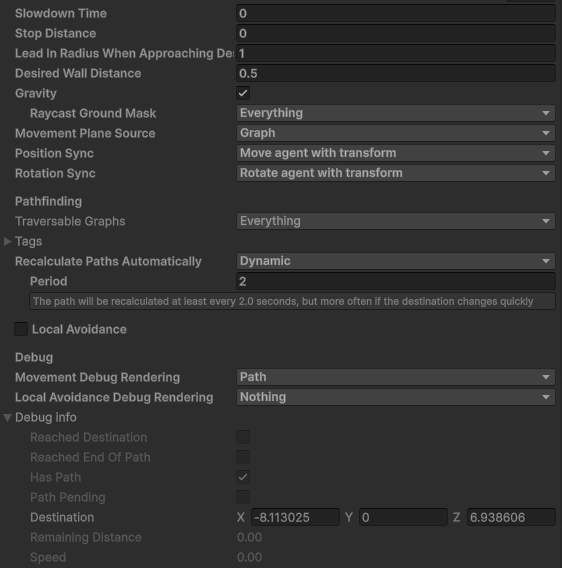562x568 pixels.
Task: Click the Destination Z value field
Action: point(511,517)
